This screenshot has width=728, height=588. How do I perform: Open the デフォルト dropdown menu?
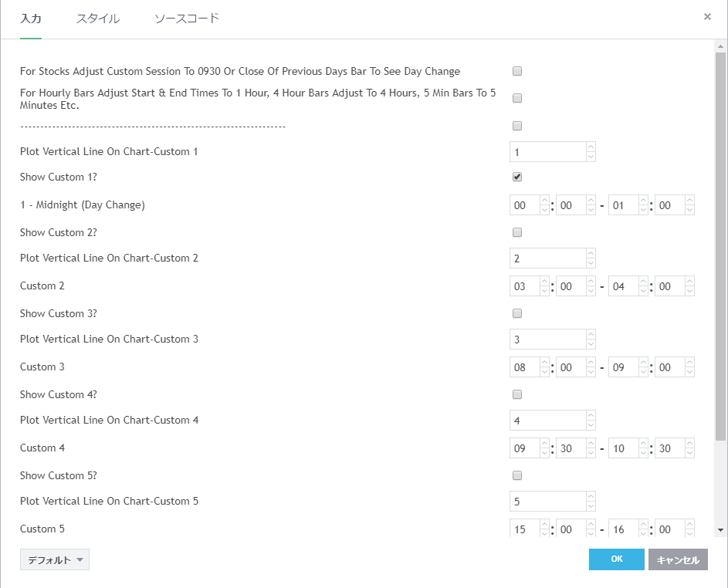tap(55, 560)
